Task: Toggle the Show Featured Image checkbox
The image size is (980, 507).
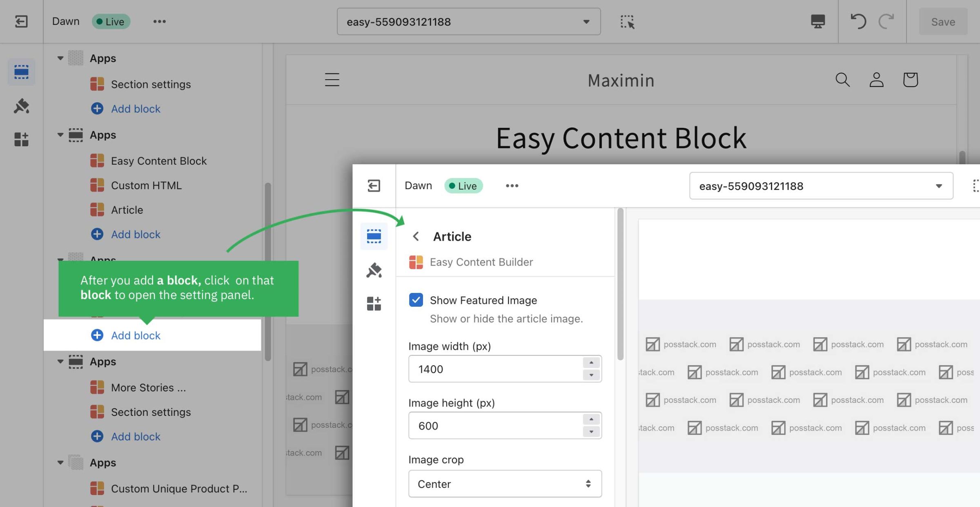Action: [416, 300]
